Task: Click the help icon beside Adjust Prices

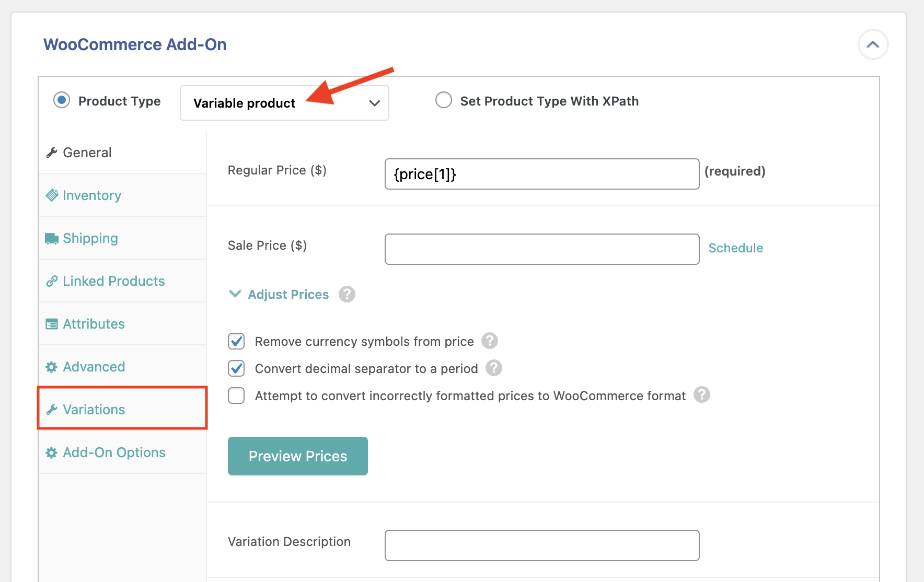Action: [x=346, y=294]
